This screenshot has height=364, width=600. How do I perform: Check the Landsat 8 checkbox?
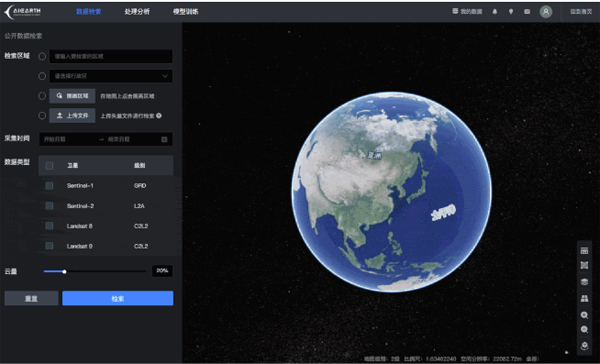49,226
